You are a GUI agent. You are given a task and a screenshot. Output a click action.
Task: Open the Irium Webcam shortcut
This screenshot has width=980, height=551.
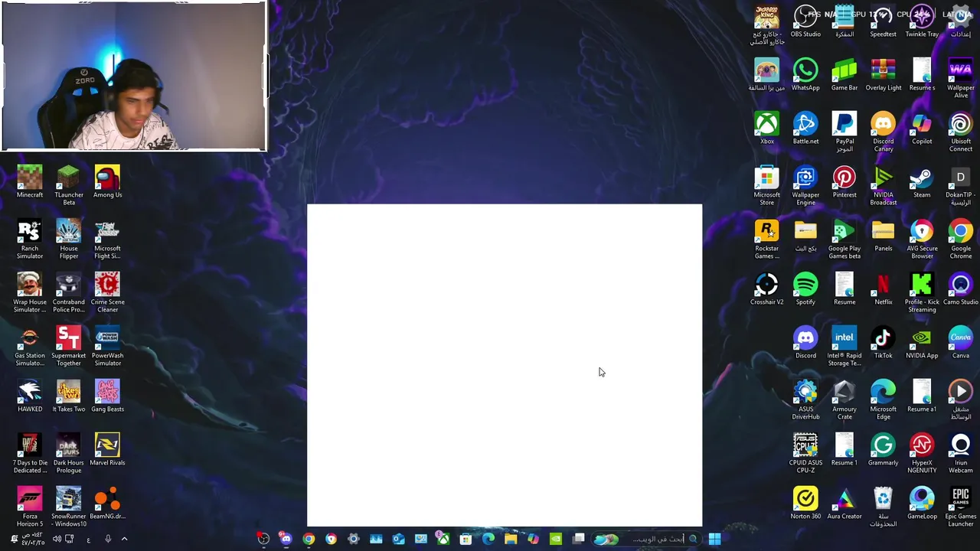click(x=961, y=453)
